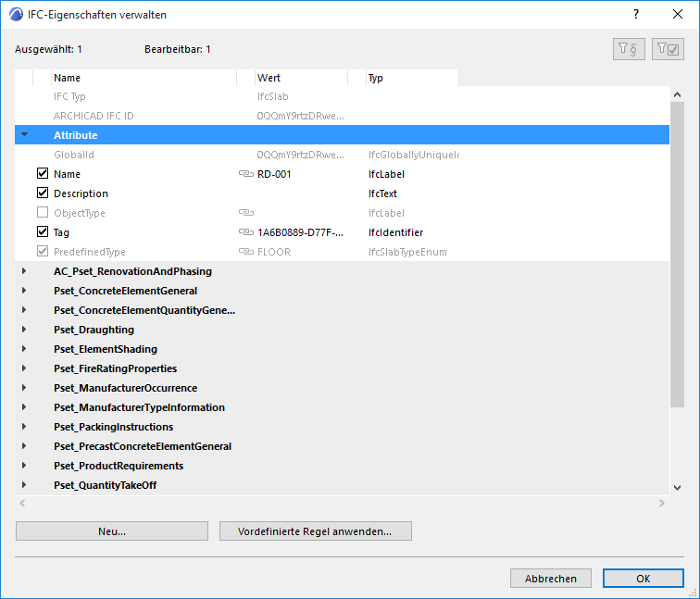Image resolution: width=700 pixels, height=599 pixels.
Task: Click the link icon in ObjectType row
Action: pyautogui.click(x=246, y=212)
